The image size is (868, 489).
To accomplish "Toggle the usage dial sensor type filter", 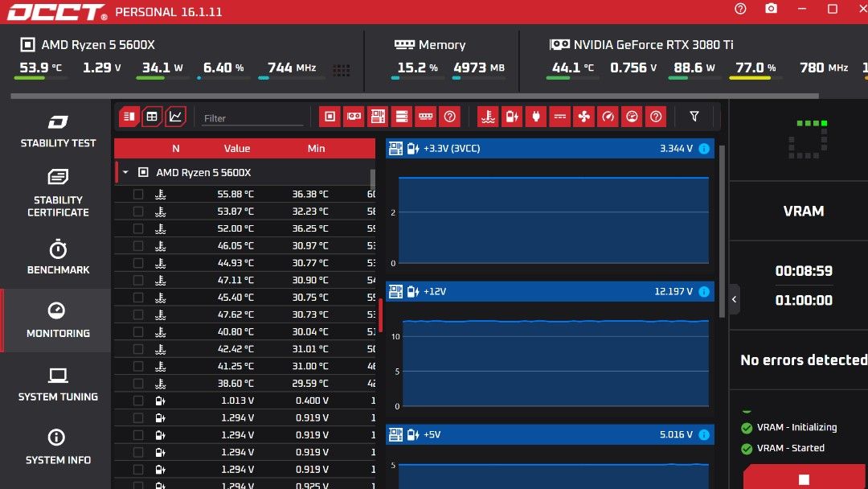I will tap(632, 117).
